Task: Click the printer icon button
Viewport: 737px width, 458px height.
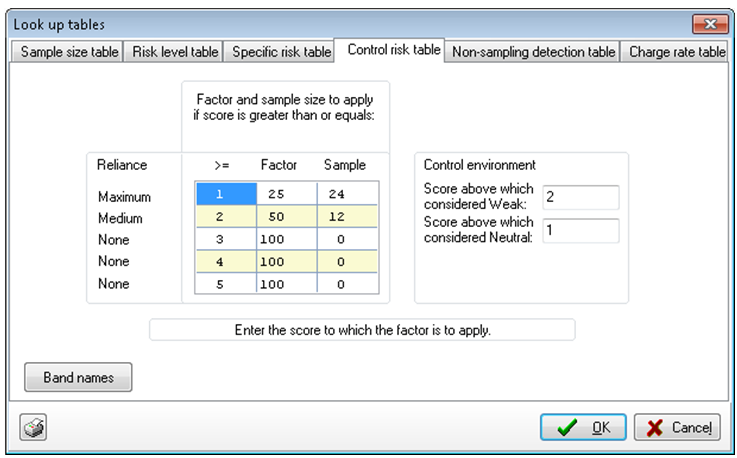Action: click(x=33, y=427)
